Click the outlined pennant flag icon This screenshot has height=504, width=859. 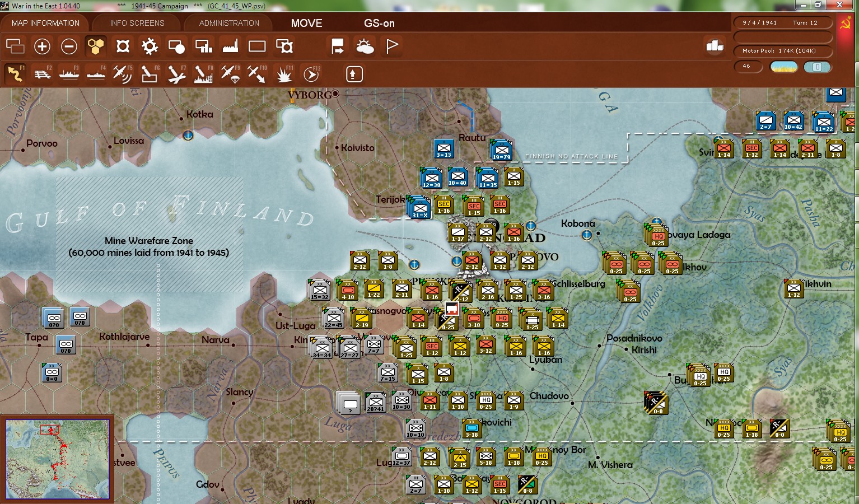[392, 46]
